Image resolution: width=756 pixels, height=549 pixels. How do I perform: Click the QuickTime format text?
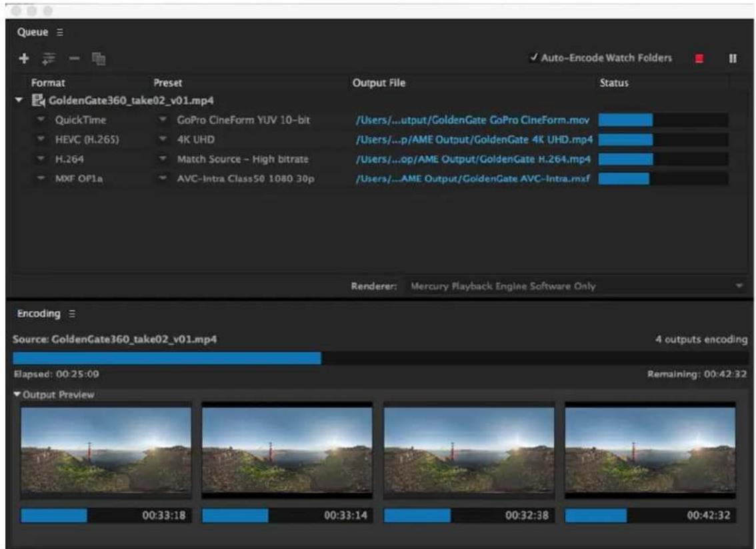(81, 120)
